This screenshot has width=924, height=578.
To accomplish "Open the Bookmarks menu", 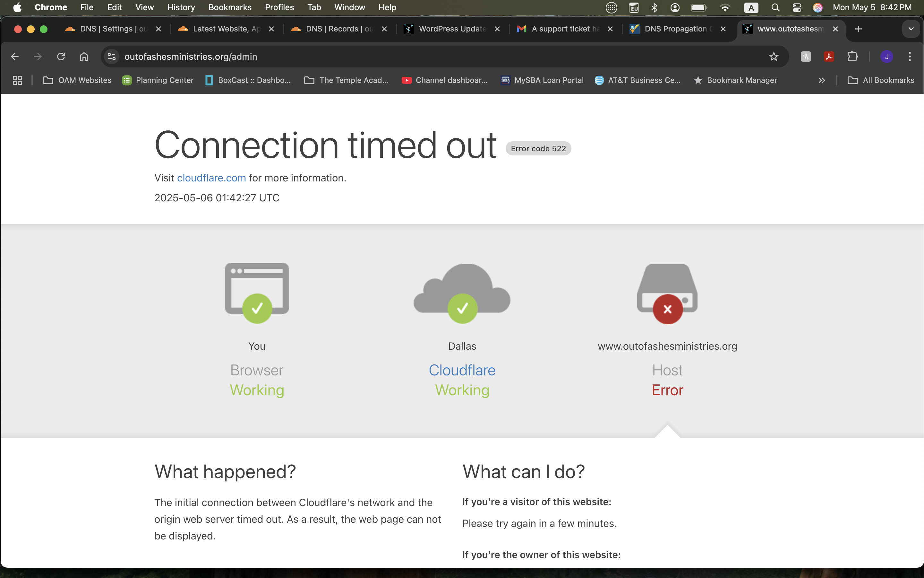I will [x=230, y=7].
